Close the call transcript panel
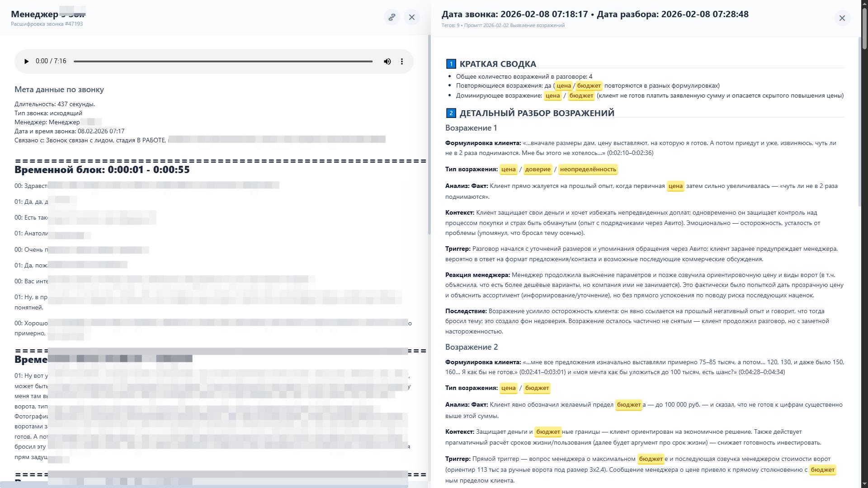Viewport: 868px width, 488px height. tap(411, 17)
